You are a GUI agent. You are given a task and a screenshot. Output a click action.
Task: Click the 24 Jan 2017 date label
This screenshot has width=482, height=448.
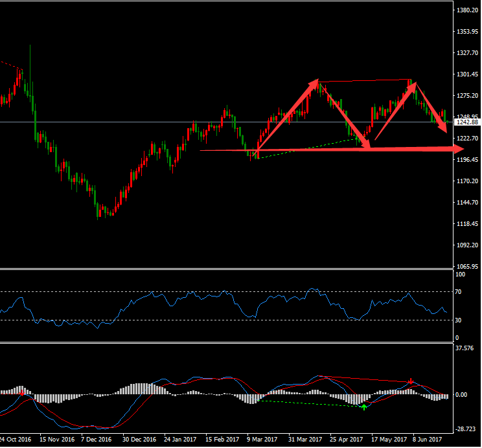pyautogui.click(x=180, y=440)
